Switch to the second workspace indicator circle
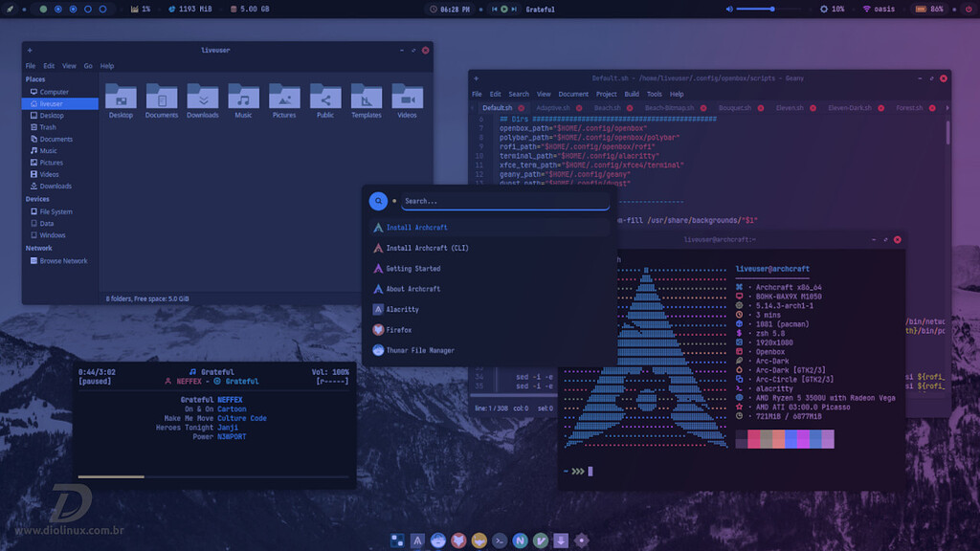This screenshot has height=551, width=980. [57, 9]
